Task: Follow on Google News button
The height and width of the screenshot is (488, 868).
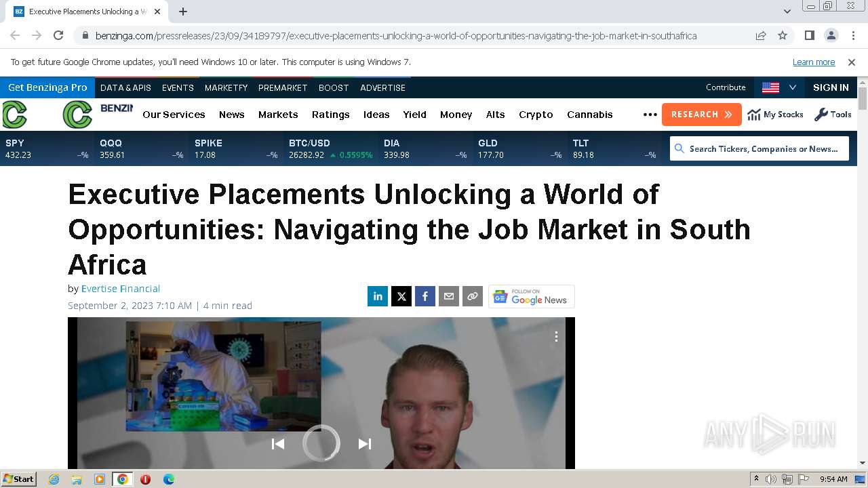Action: pos(532,296)
